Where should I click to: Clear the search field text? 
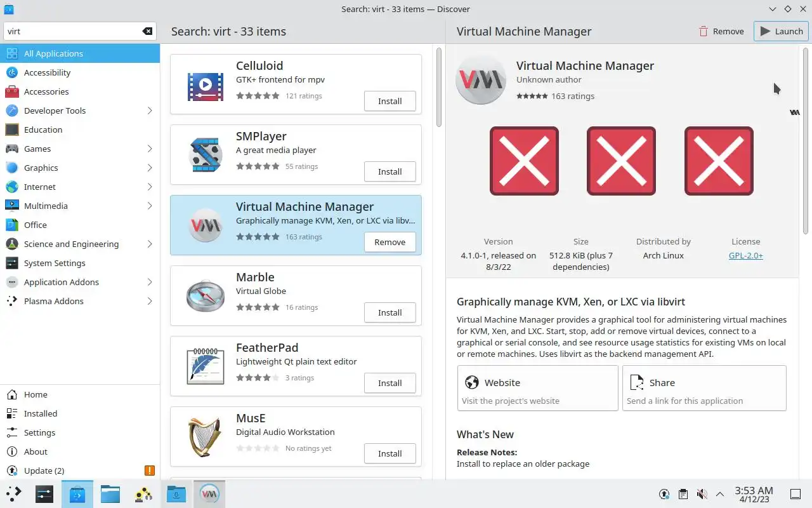(147, 31)
